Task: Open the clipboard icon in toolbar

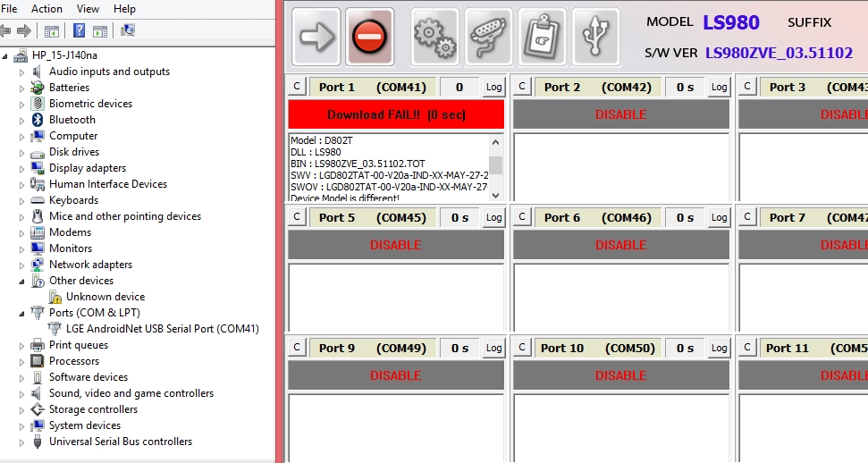Action: coord(542,37)
